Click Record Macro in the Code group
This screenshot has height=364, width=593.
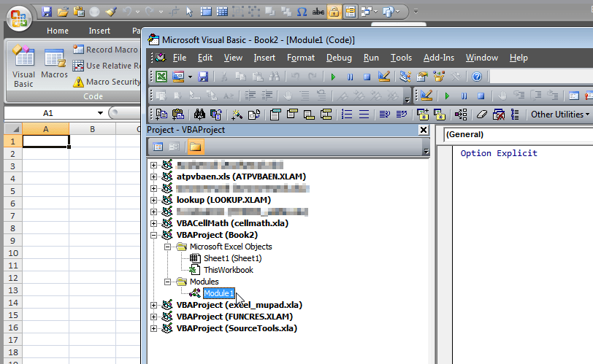(105, 50)
